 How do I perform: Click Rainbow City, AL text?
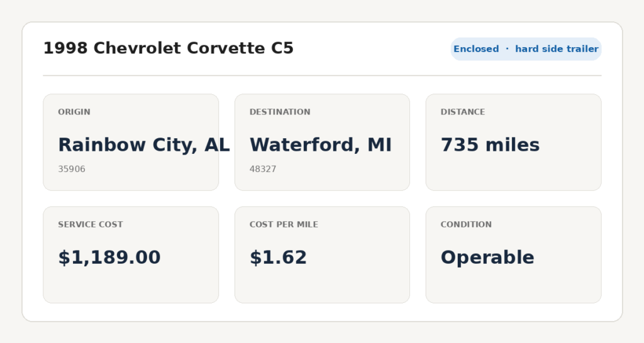(x=144, y=145)
